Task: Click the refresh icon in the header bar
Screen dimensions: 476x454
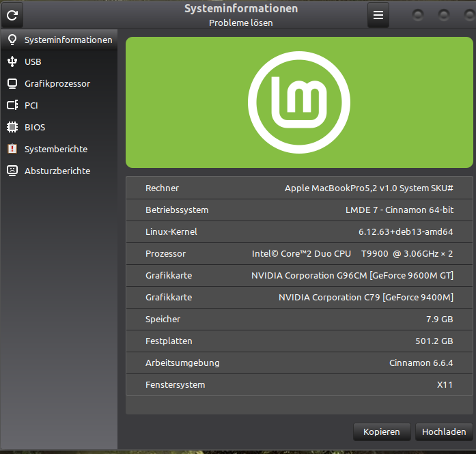Action: pos(12,14)
